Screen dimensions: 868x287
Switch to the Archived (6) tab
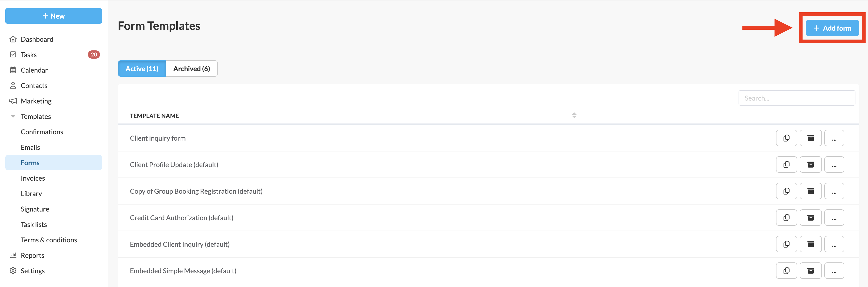(x=191, y=69)
